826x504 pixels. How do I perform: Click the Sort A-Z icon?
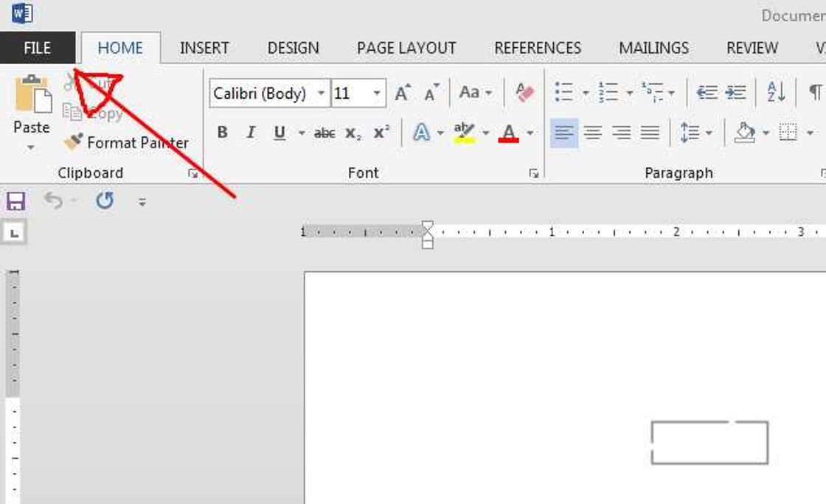(x=776, y=93)
